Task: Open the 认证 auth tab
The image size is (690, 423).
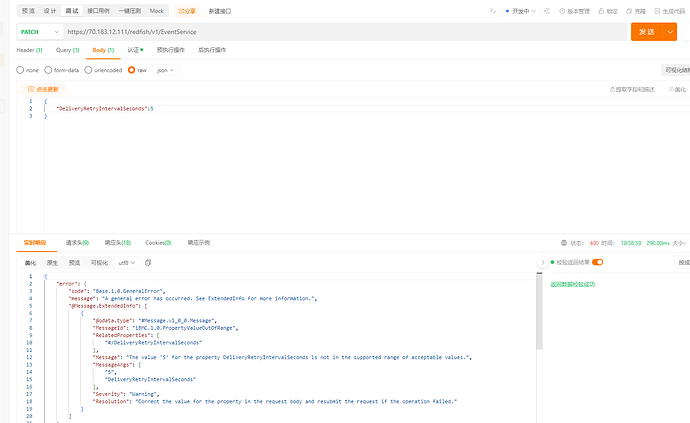Action: (x=135, y=50)
